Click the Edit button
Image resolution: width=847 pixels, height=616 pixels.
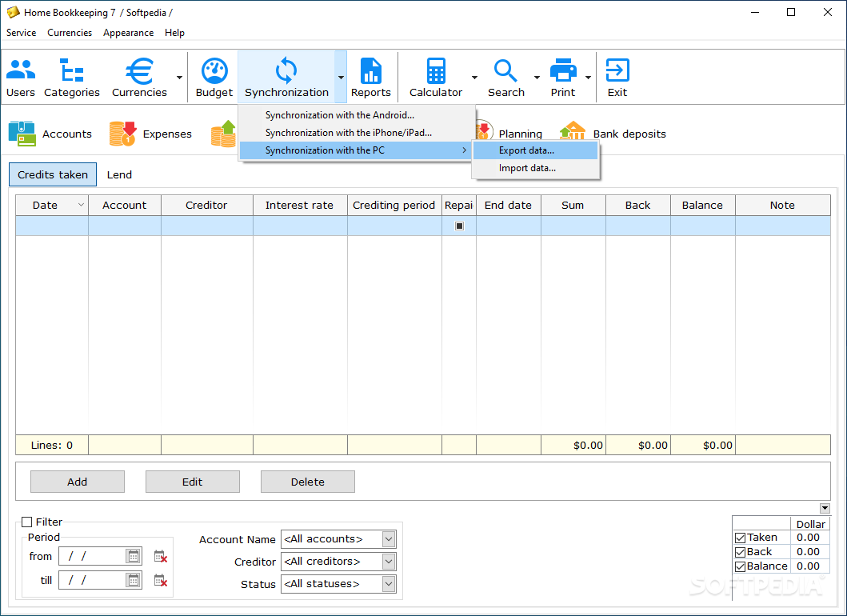tap(192, 482)
